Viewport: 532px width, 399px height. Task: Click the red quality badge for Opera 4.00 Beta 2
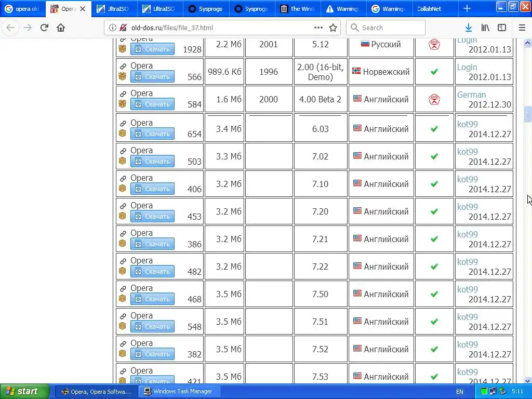point(434,99)
